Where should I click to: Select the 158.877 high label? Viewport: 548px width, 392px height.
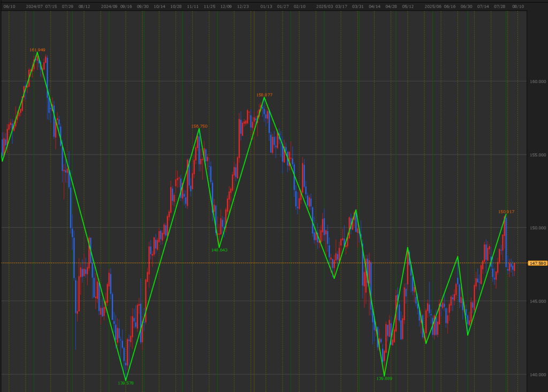(x=264, y=95)
